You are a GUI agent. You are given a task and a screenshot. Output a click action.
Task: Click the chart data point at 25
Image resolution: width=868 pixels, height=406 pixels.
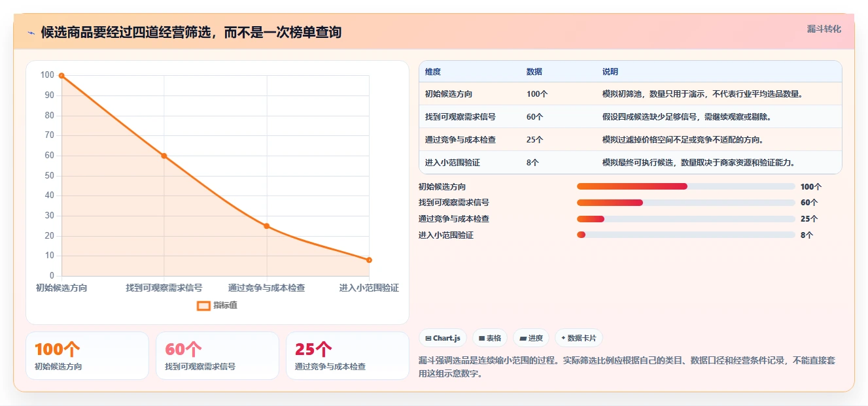(x=266, y=226)
